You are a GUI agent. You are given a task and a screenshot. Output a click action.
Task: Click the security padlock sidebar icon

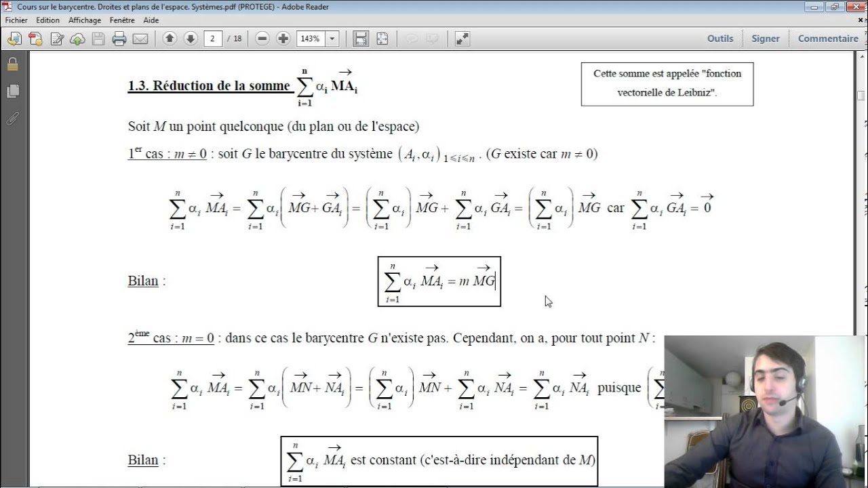12,65
